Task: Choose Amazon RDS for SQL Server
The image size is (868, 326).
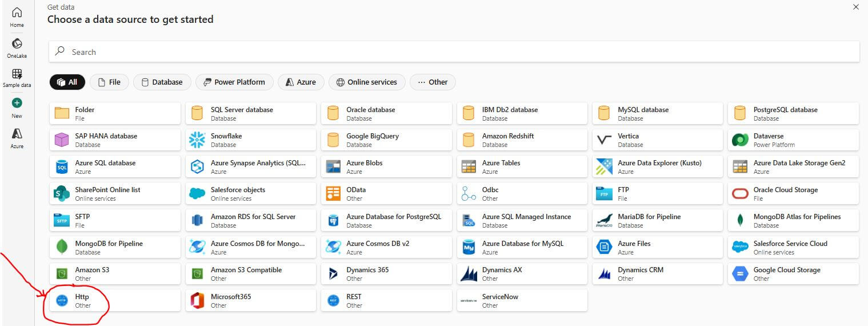Action: 251,220
